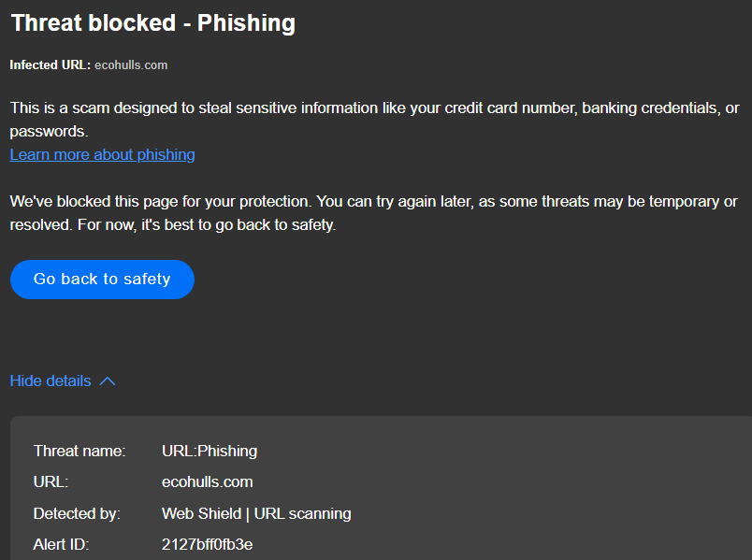Click the 'For now, it's best' sentence
Image resolution: width=752 pixels, height=560 pixels.
coord(207,225)
